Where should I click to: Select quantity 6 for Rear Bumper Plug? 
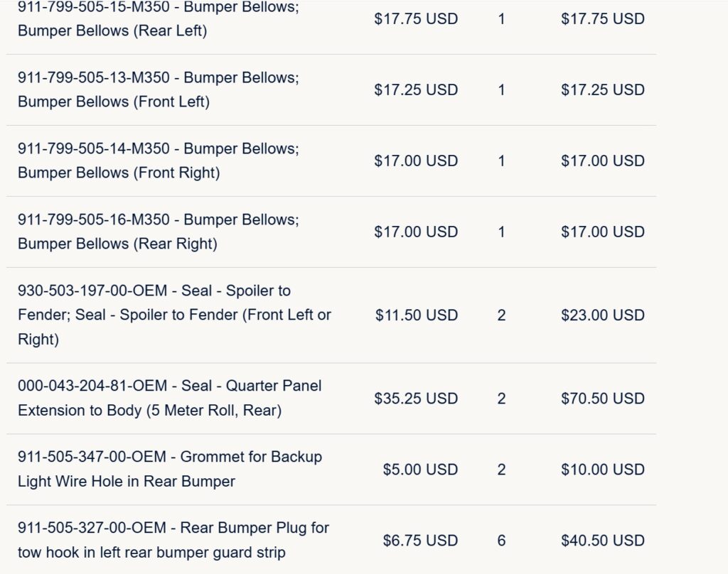501,541
